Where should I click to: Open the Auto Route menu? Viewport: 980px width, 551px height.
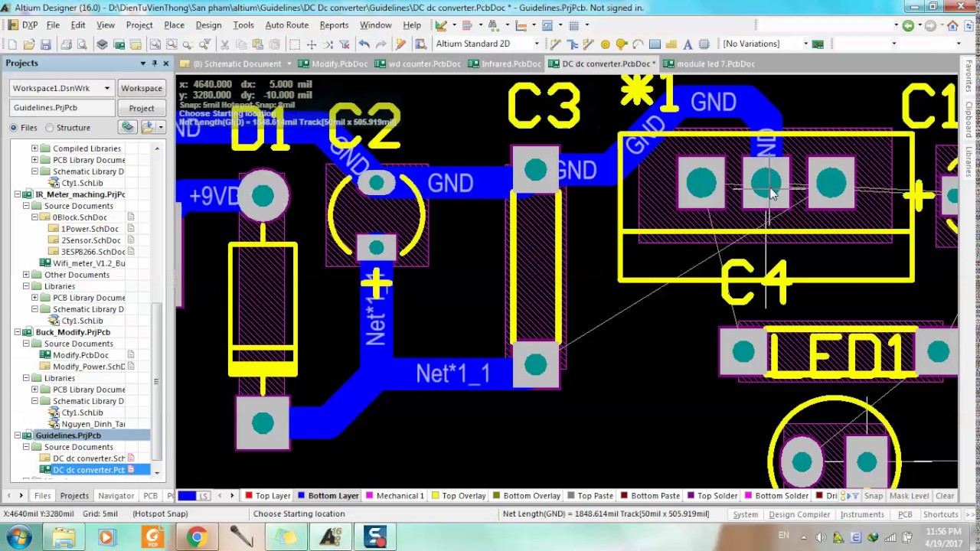[x=286, y=24]
